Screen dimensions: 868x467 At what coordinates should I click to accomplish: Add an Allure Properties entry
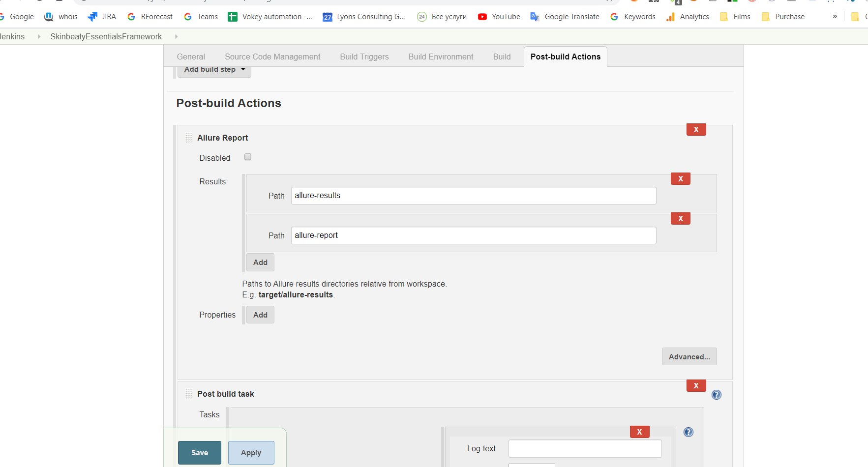click(260, 315)
